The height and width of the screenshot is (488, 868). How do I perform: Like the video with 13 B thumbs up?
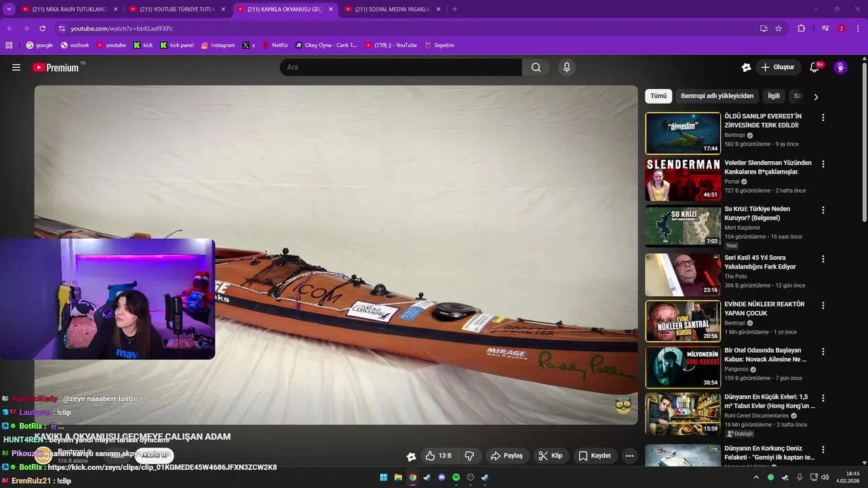tap(438, 455)
